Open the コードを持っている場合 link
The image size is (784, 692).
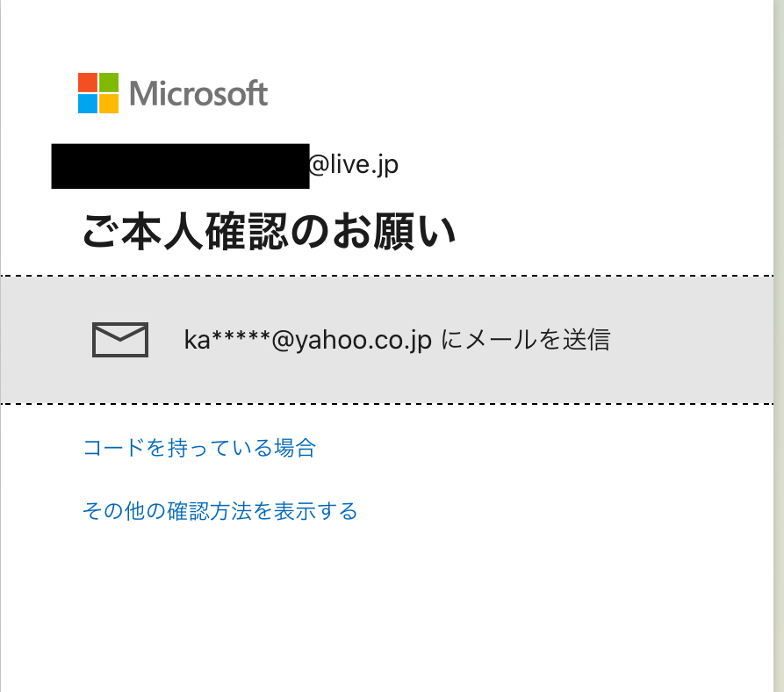199,448
